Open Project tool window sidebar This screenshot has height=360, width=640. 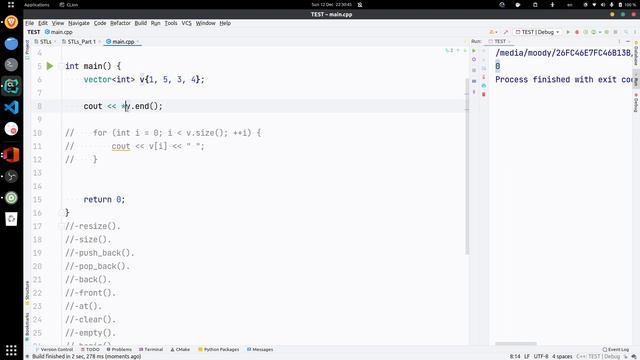[27, 49]
